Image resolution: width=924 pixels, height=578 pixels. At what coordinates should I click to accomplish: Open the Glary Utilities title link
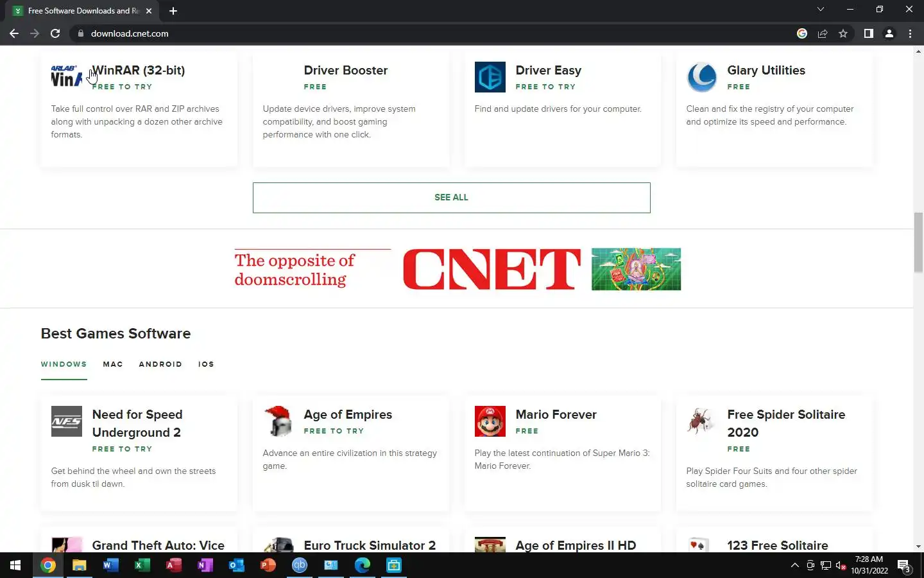(x=766, y=71)
